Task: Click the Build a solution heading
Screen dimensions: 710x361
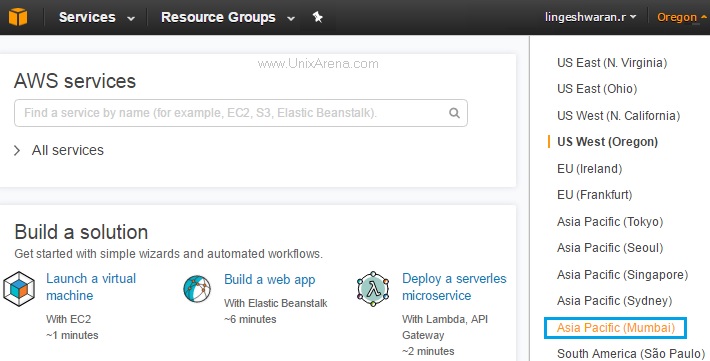Action: (x=81, y=232)
